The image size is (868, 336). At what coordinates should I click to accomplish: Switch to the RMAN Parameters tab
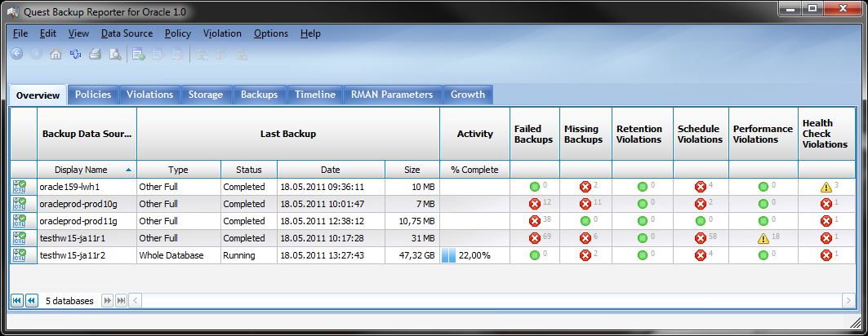pos(392,95)
